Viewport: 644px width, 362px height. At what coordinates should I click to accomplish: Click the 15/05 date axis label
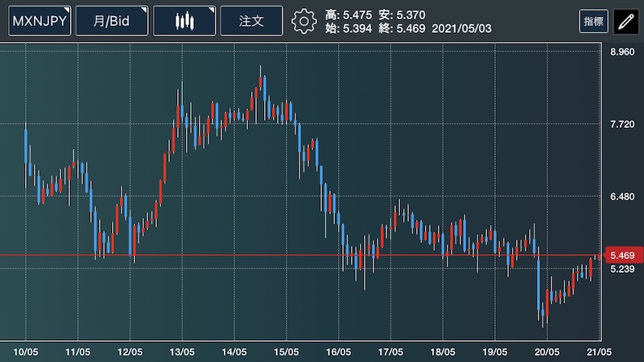(x=287, y=352)
